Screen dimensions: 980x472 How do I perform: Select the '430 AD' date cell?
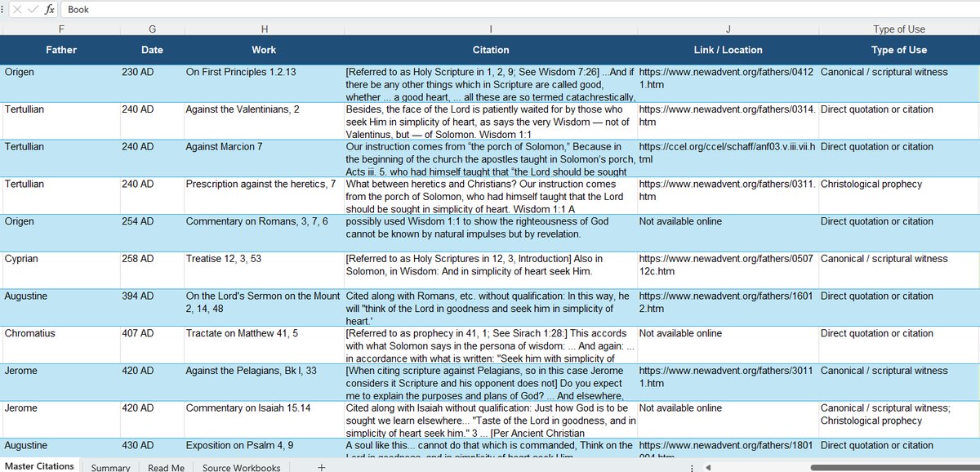click(152, 450)
